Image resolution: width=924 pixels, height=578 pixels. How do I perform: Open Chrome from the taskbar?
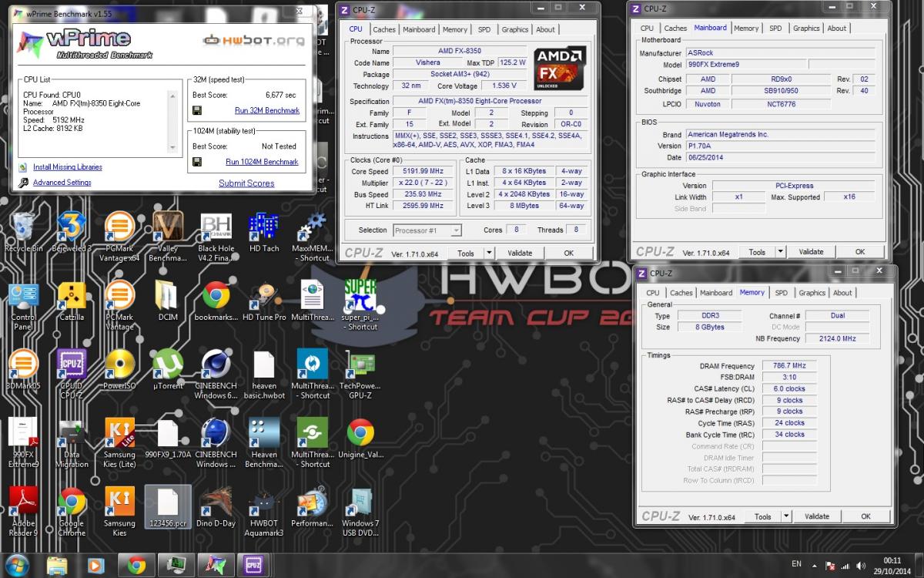tap(137, 565)
